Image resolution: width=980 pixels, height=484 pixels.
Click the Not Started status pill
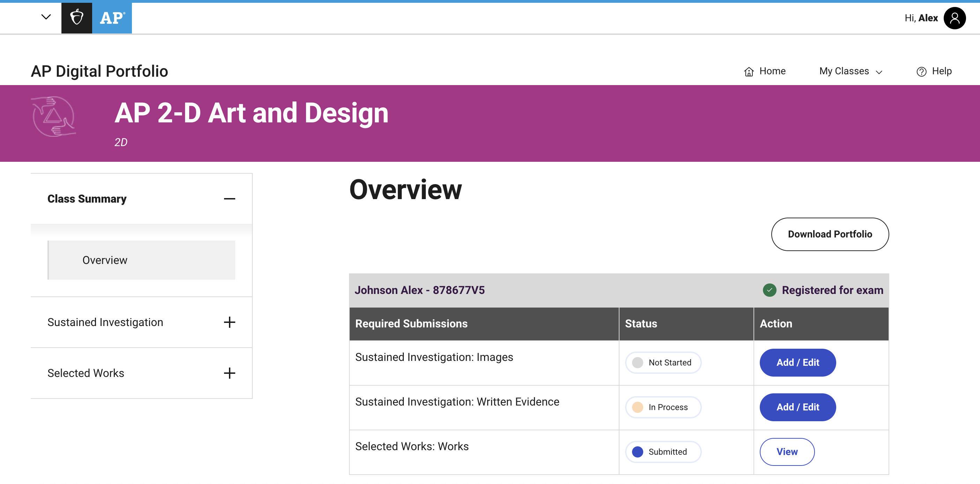click(x=663, y=362)
